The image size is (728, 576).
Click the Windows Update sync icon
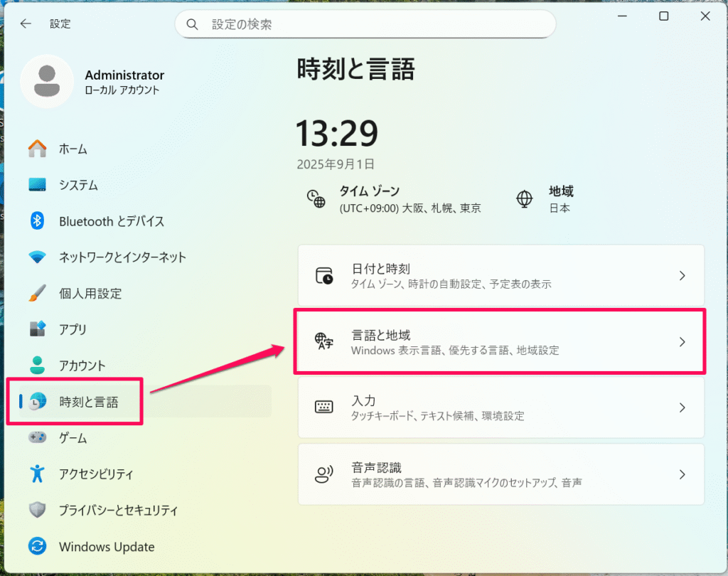37,546
